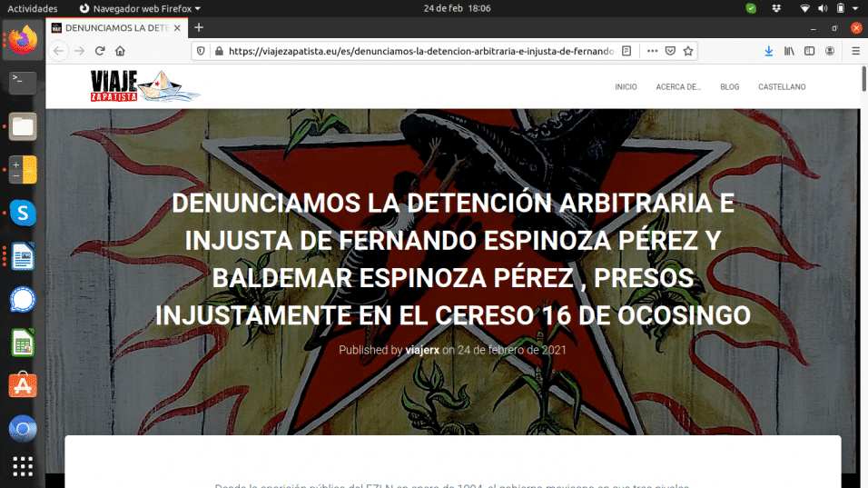Open Ubuntu Software store icon
868x488 pixels.
pos(23,385)
